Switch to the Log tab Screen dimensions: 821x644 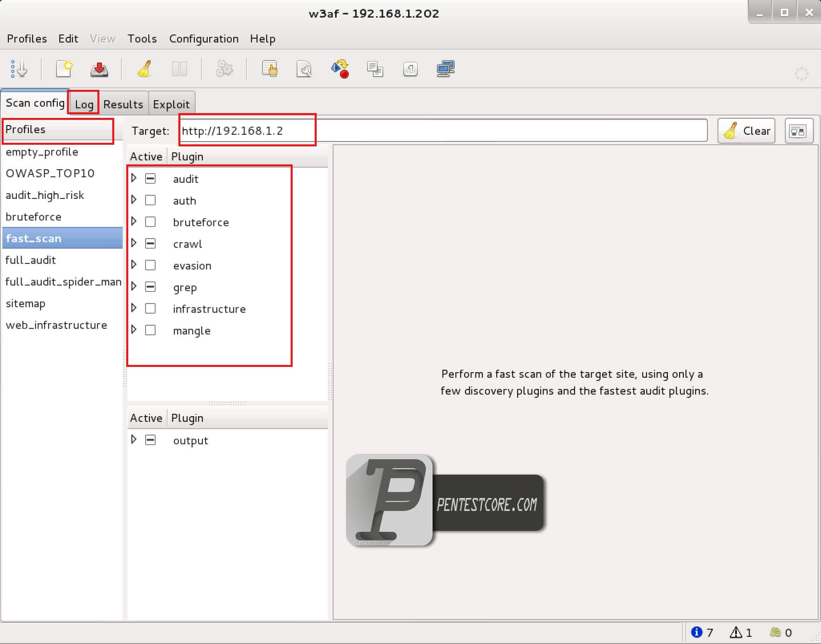[84, 104]
